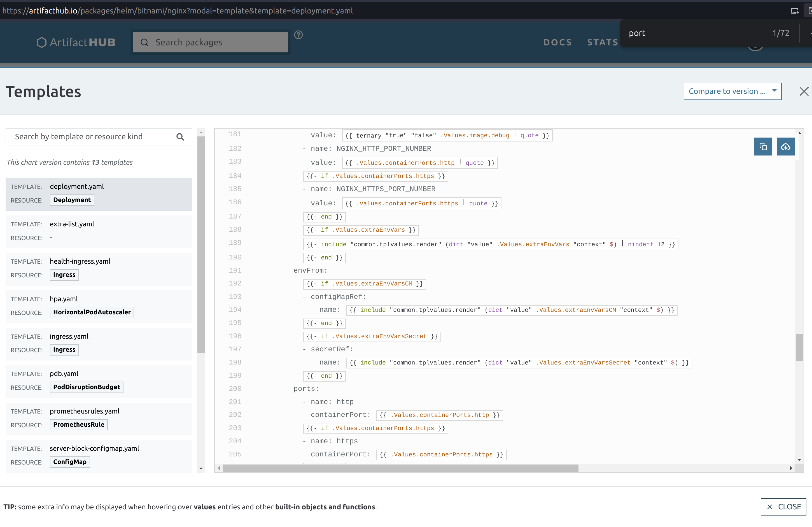Focus the template search input field

coord(92,137)
